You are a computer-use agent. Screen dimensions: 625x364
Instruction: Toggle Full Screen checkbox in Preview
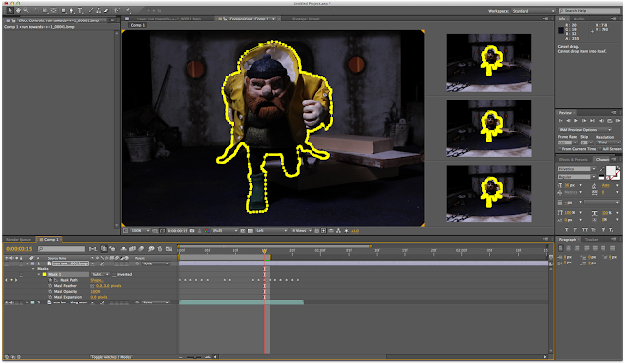[x=600, y=149]
